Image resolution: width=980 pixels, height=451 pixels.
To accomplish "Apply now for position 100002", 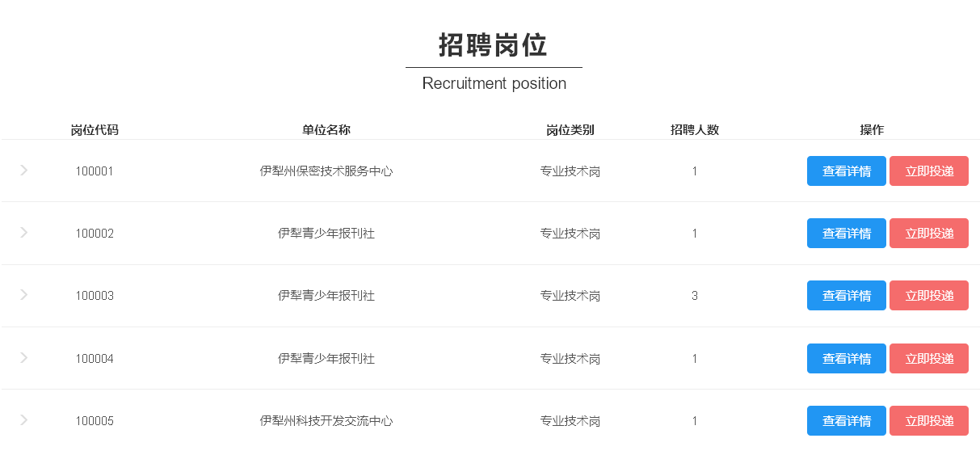I will (928, 234).
